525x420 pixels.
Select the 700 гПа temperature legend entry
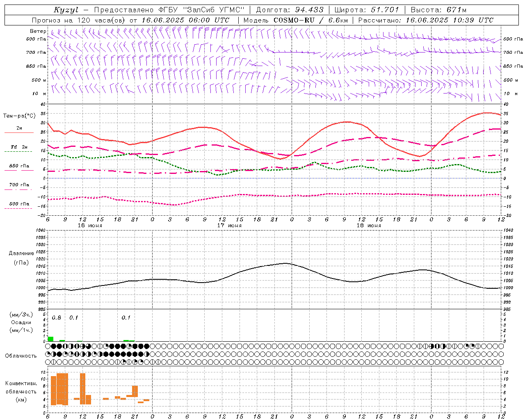[x=19, y=185]
